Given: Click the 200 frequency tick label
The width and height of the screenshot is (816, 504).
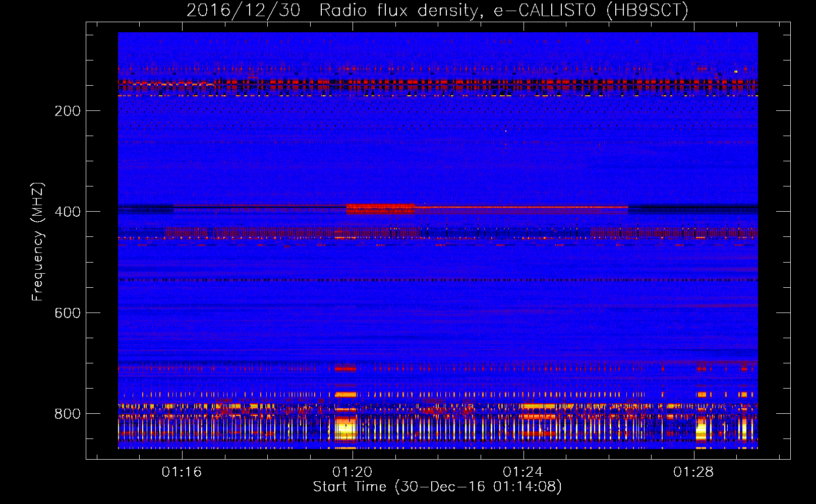Looking at the screenshot, I should pos(68,111).
